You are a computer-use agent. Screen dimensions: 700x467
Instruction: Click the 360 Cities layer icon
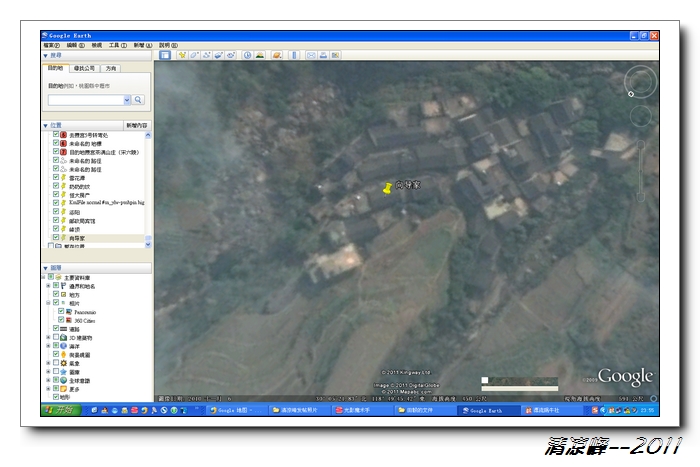click(69, 320)
